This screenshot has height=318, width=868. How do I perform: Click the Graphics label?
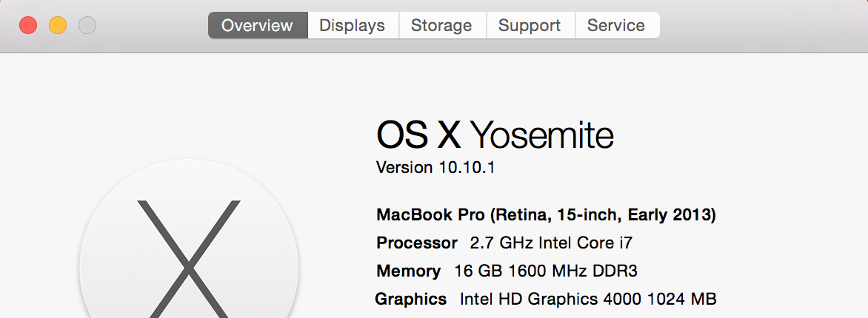click(x=411, y=299)
